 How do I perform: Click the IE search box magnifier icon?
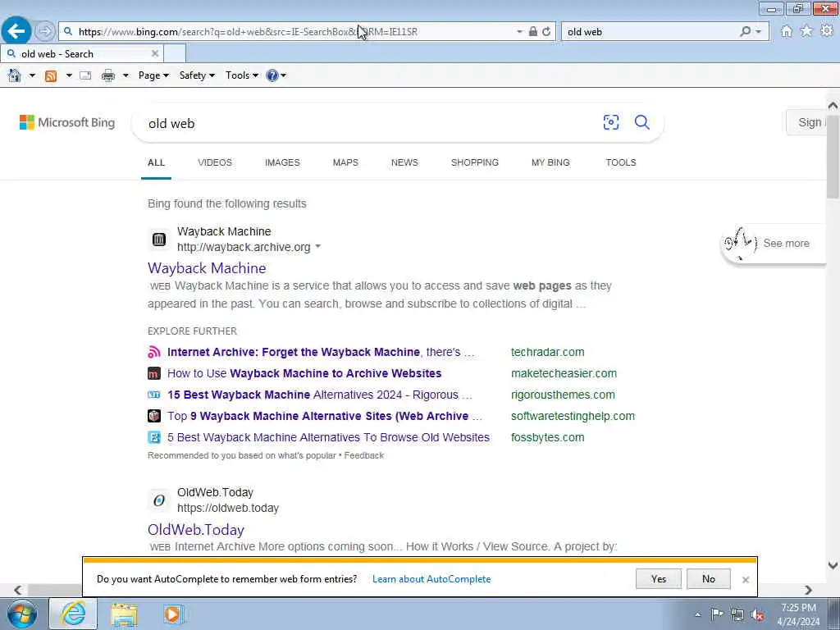[x=745, y=32]
